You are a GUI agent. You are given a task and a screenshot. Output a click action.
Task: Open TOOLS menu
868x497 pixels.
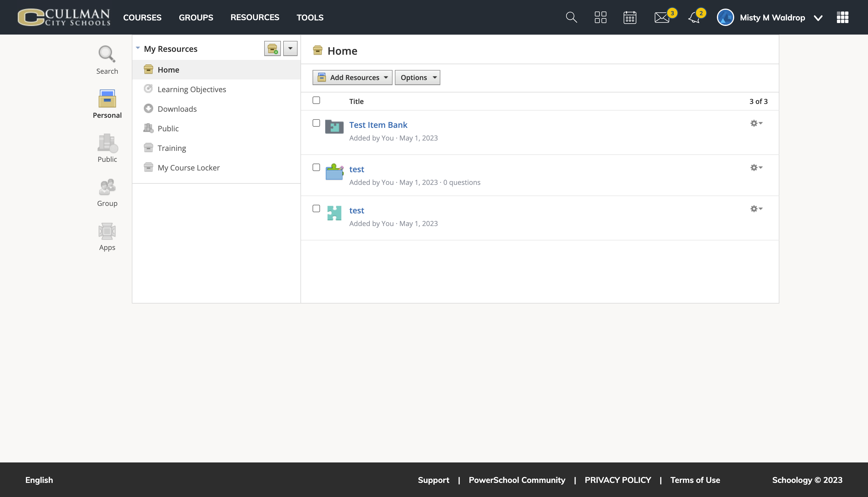tap(310, 17)
